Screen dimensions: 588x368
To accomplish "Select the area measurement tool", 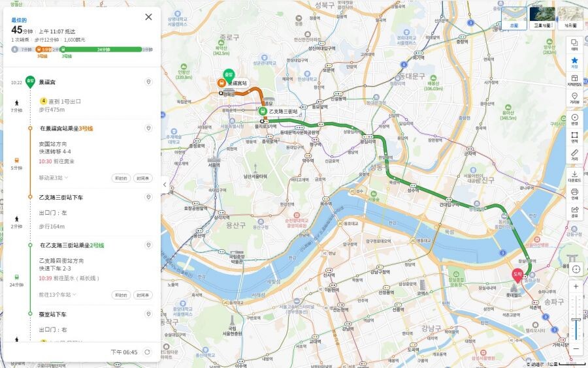I will [x=574, y=137].
